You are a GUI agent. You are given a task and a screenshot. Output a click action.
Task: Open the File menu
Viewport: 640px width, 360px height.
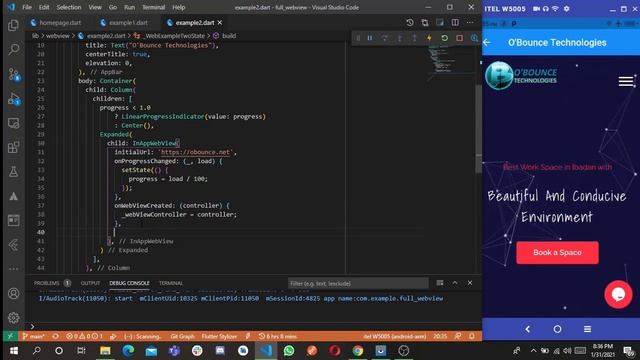[x=27, y=7]
